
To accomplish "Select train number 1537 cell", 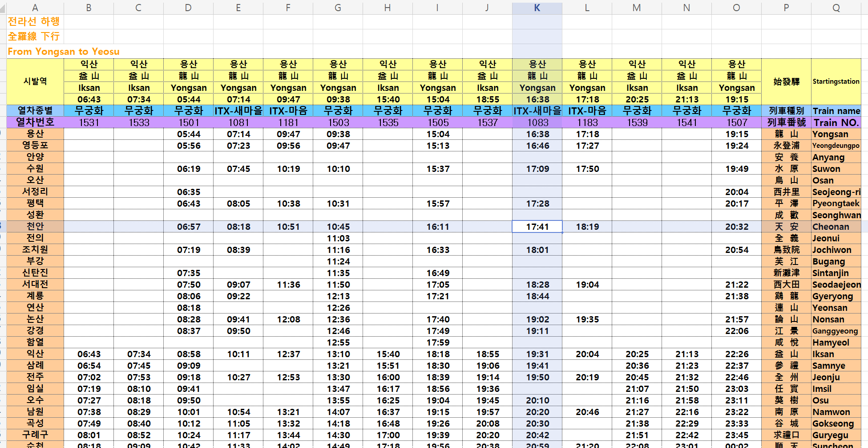I will (488, 122).
